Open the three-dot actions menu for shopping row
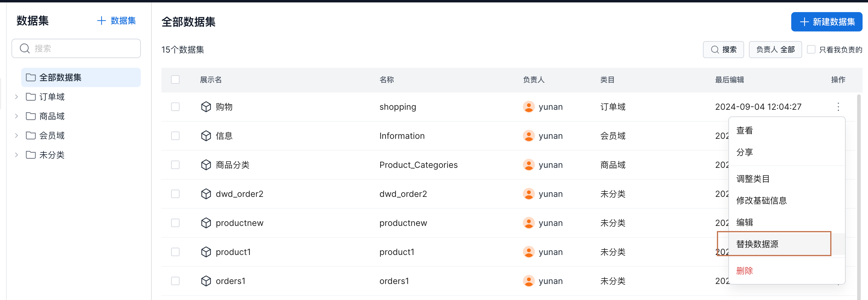 coord(838,107)
